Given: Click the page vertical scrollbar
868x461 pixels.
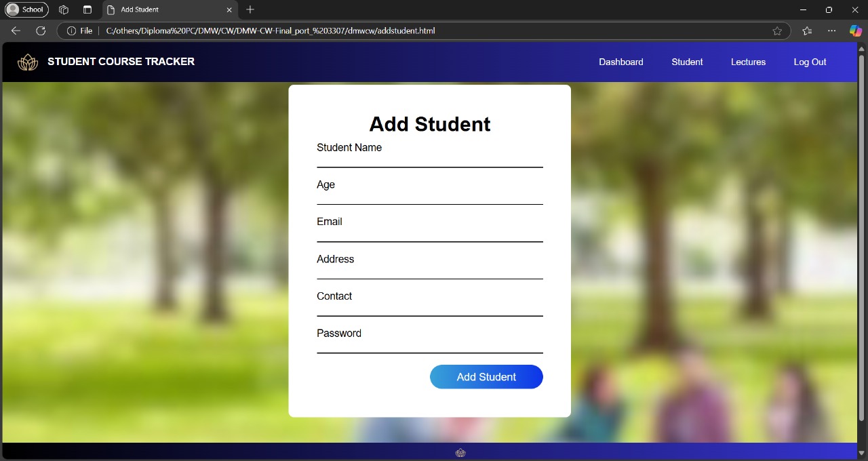Looking at the screenshot, I should [x=862, y=237].
